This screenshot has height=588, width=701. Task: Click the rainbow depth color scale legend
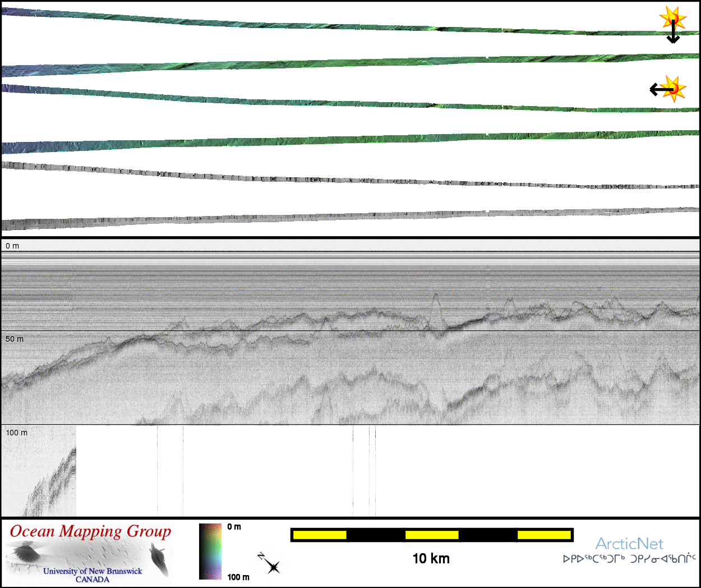(x=210, y=552)
